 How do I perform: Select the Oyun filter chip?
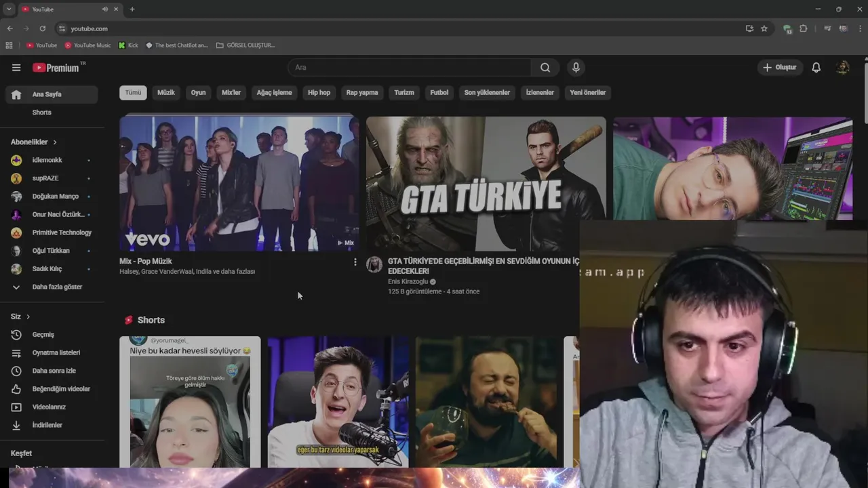click(x=198, y=92)
